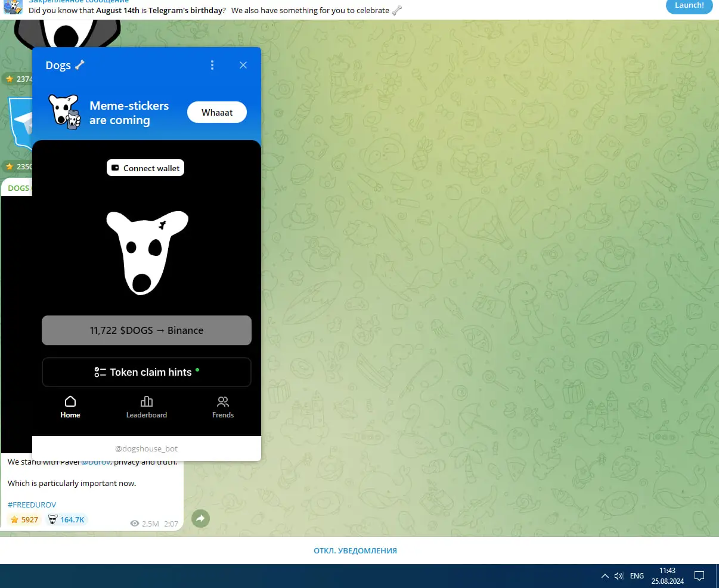Click the Whaaat button

point(217,112)
